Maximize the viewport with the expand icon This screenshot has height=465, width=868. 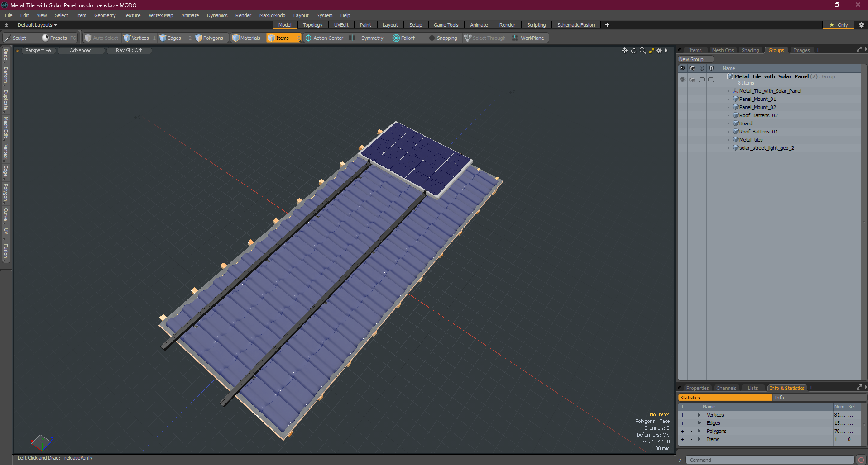pos(651,51)
